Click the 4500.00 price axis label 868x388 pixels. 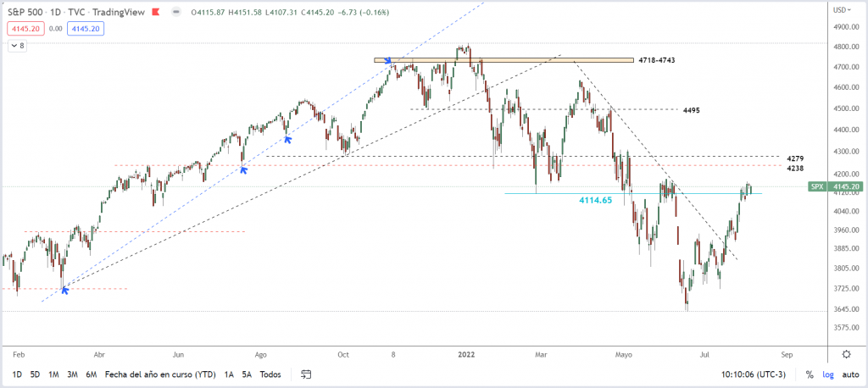pos(845,108)
